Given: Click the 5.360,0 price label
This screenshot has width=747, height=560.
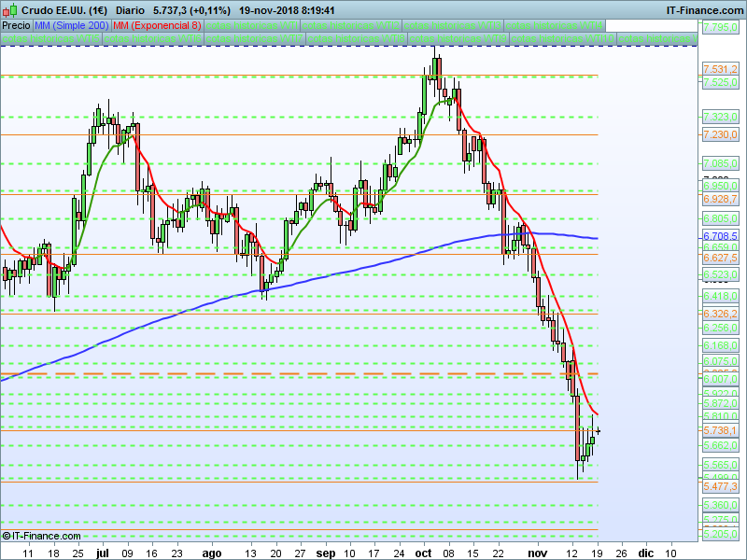Looking at the screenshot, I should click(720, 505).
